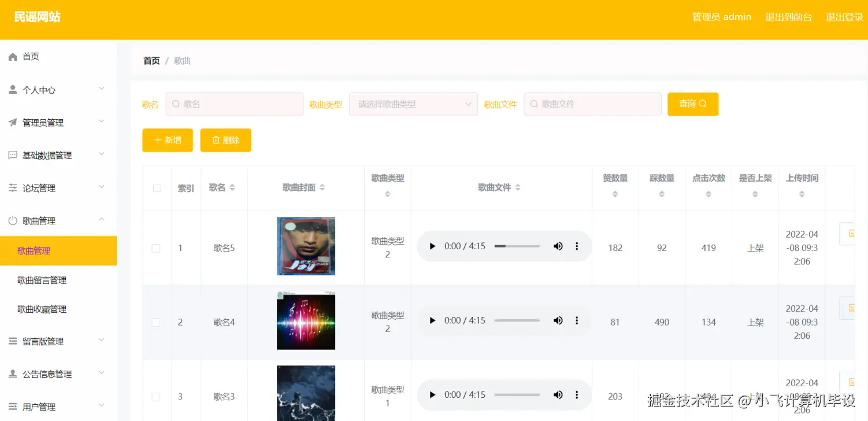Click inside the 歌名 search input field
This screenshot has height=421, width=868.
(x=234, y=104)
